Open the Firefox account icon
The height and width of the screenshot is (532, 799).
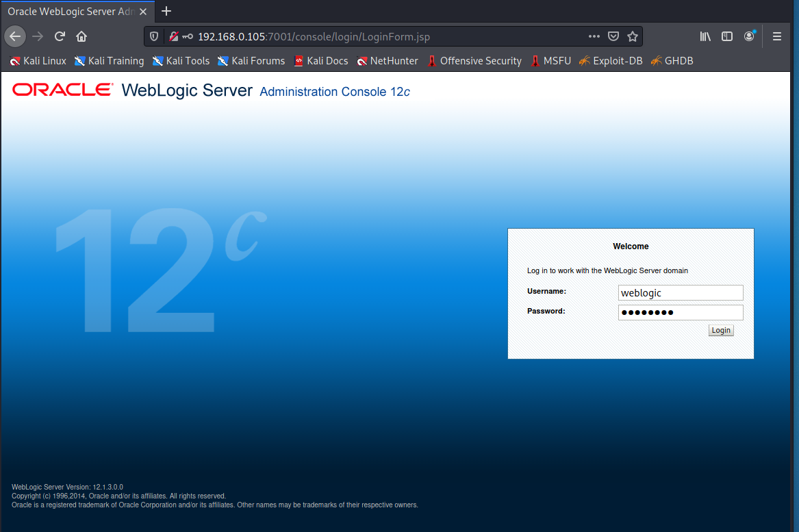tap(749, 36)
